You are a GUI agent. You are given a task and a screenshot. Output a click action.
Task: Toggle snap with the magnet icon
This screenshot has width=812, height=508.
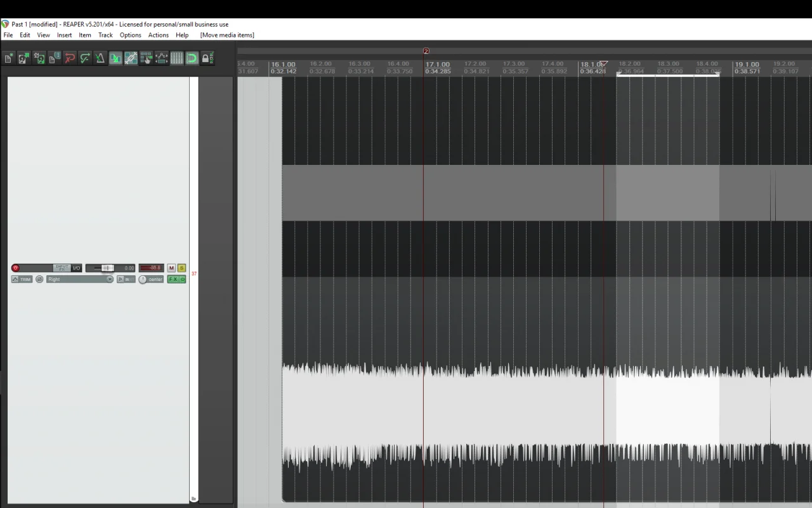[192, 58]
